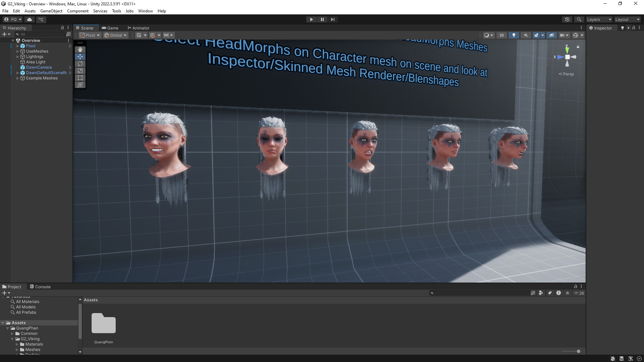Click the Pause button
This screenshot has width=644, height=362.
(322, 19)
